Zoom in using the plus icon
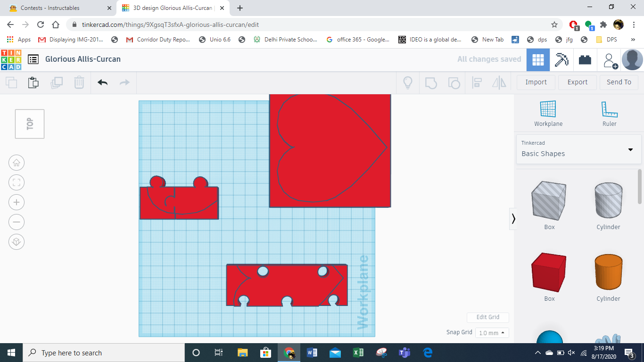 (x=17, y=202)
